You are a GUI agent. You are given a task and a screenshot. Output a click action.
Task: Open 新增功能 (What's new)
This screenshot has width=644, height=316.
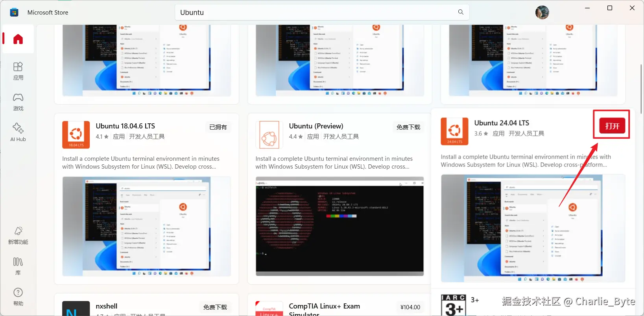point(18,236)
